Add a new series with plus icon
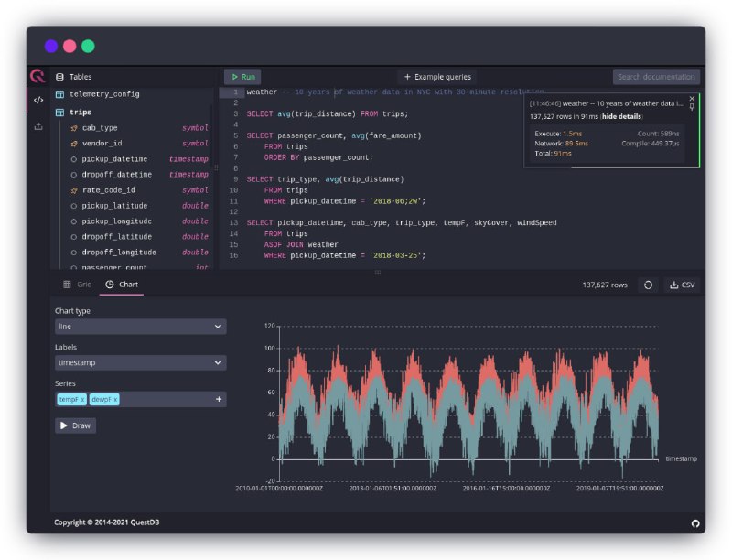The height and width of the screenshot is (560, 732). point(219,400)
